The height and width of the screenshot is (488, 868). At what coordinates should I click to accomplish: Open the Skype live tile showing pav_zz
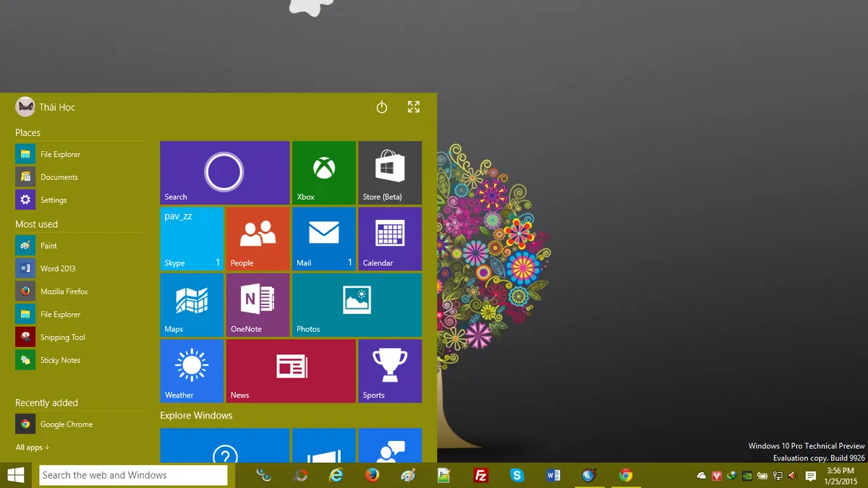coord(192,239)
